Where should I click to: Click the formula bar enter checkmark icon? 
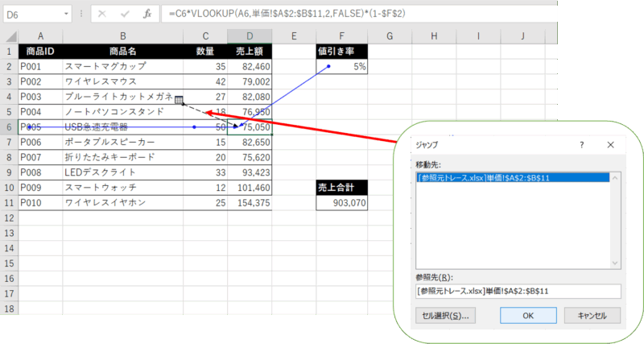tap(124, 14)
